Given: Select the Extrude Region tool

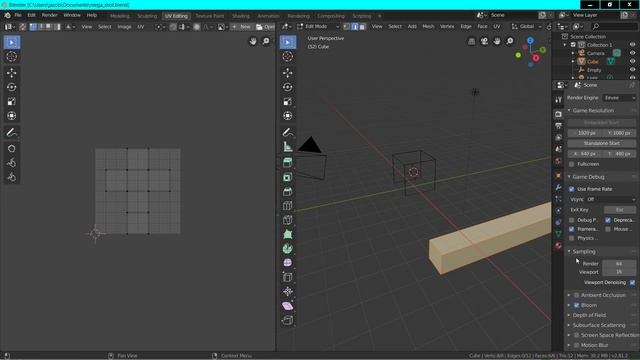Looking at the screenshot, I should click(x=288, y=162).
